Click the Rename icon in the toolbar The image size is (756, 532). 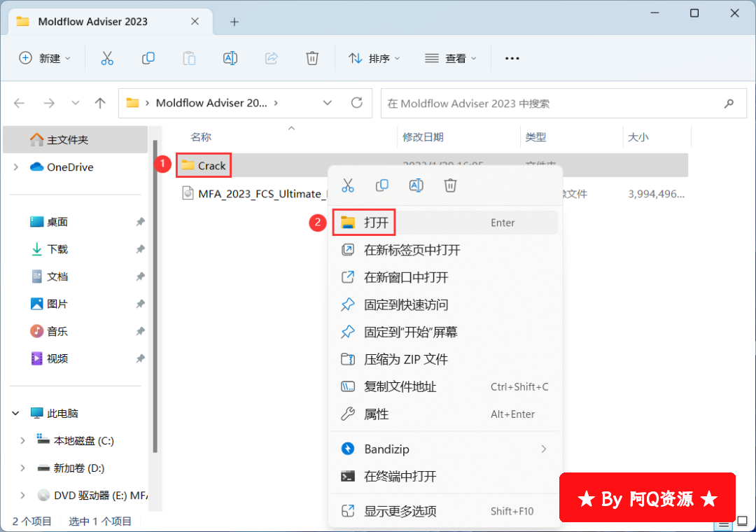[230, 58]
